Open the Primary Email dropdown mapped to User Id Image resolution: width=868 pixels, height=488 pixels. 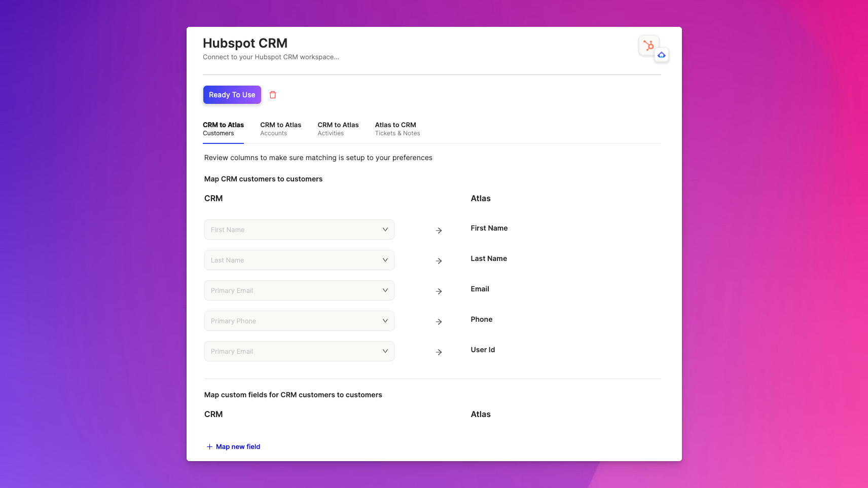coord(299,351)
